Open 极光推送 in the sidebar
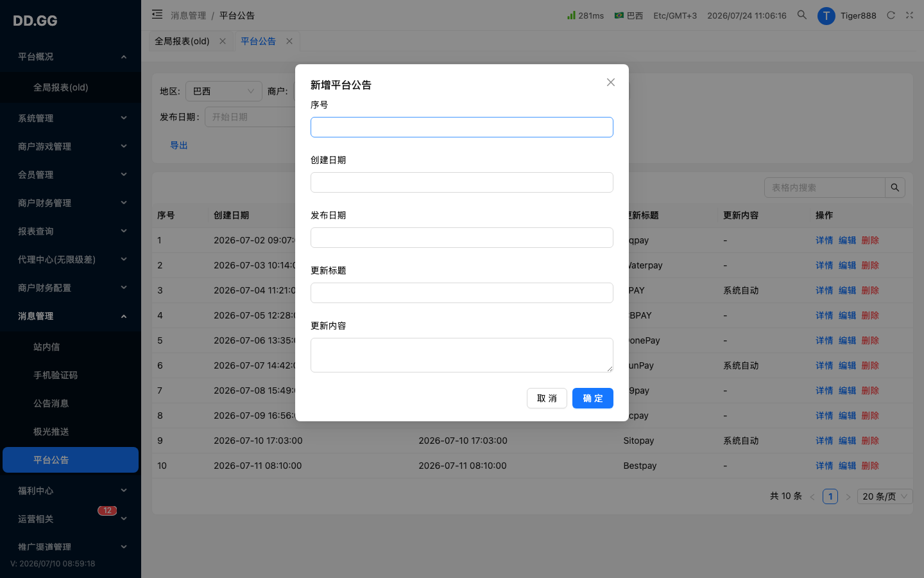 [71, 432]
